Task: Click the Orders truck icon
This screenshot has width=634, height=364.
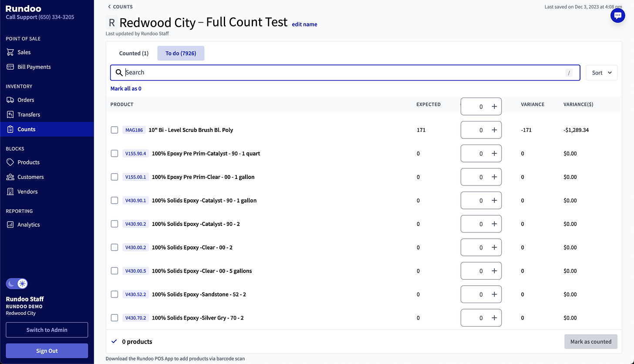Action: coord(10,100)
